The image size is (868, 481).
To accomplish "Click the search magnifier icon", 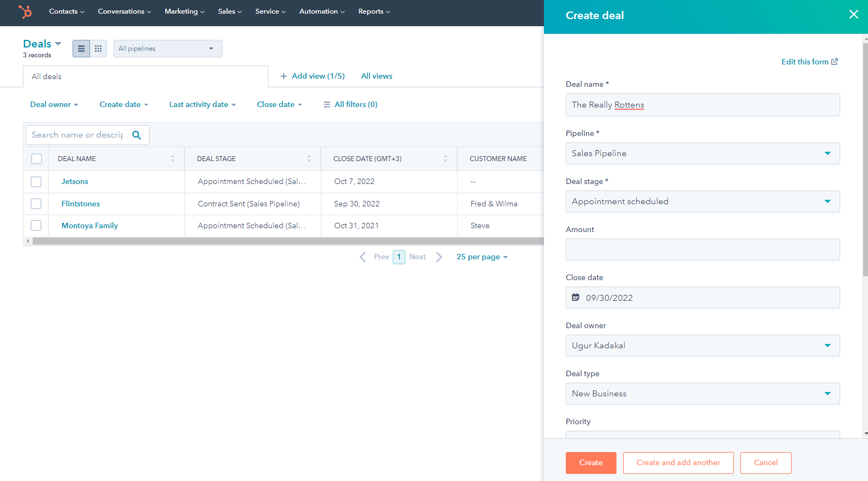I will (137, 135).
